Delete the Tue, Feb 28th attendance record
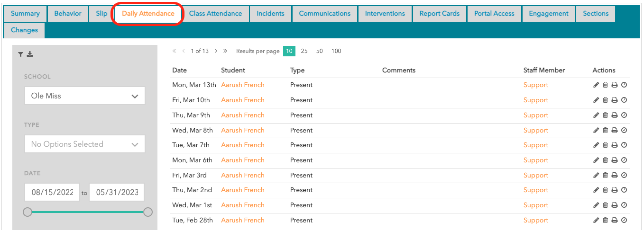 pyautogui.click(x=605, y=221)
